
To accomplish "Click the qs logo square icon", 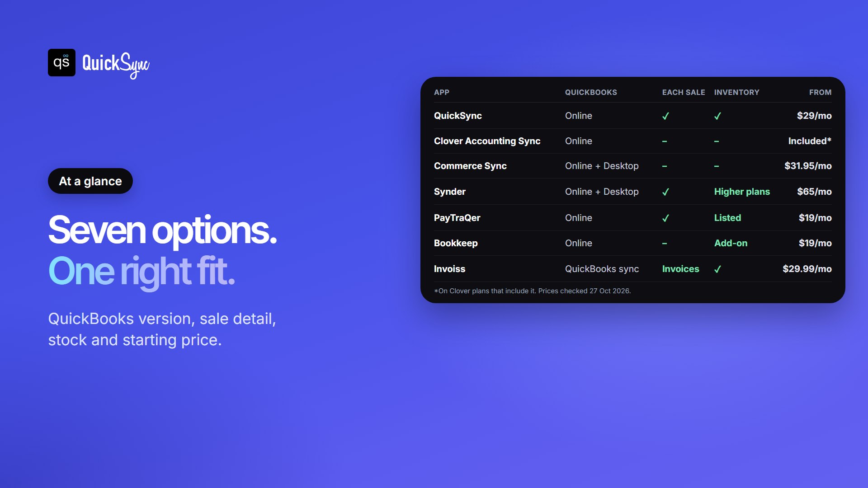I will coord(61,62).
